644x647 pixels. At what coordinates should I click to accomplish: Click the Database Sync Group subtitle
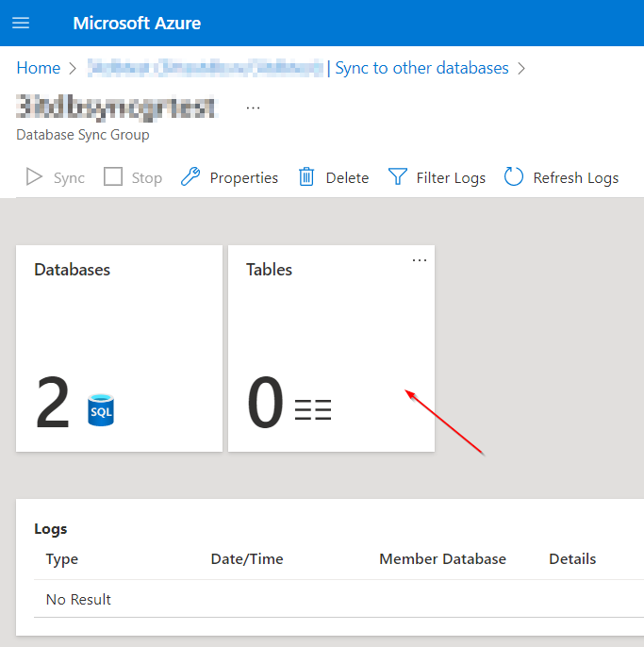(83, 135)
